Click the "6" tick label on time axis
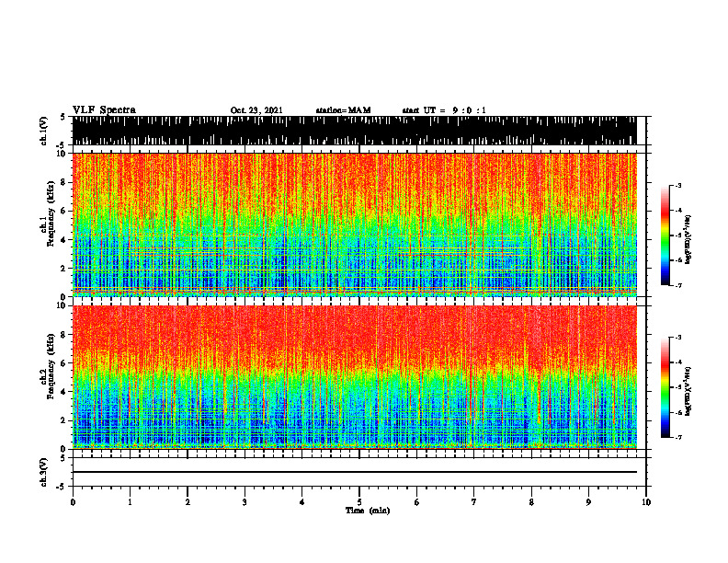The height and width of the screenshot is (563, 728). pos(417,502)
